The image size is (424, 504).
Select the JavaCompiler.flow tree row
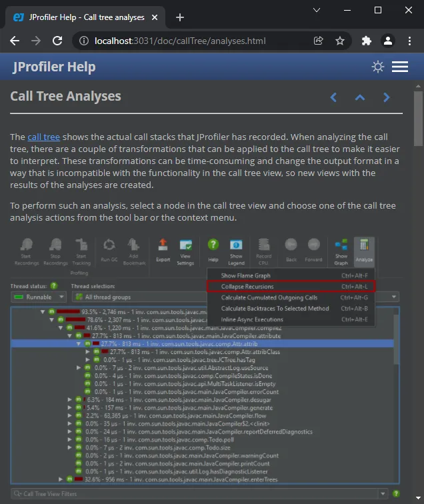[x=203, y=415]
